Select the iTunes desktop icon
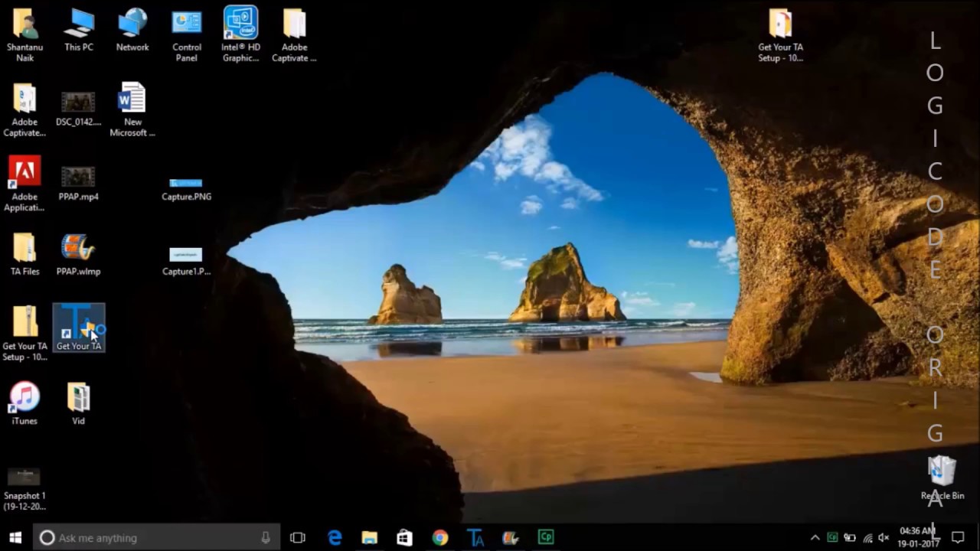980x551 pixels. [x=24, y=403]
